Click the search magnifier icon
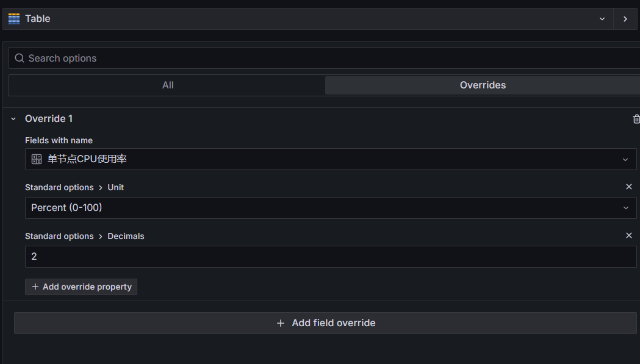This screenshot has height=364, width=640. pyautogui.click(x=19, y=58)
